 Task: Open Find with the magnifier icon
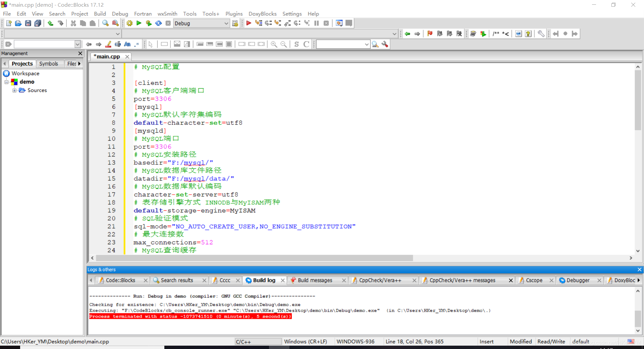click(105, 23)
